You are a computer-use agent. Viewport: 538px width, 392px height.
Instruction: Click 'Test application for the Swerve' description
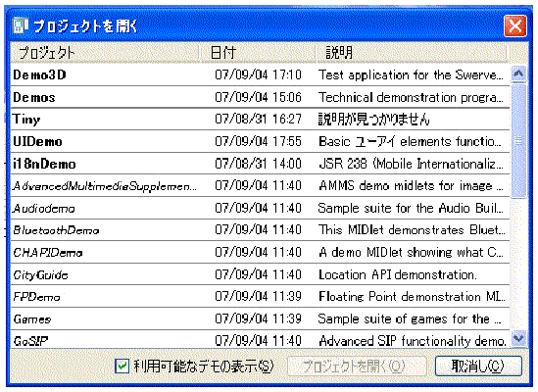point(411,74)
